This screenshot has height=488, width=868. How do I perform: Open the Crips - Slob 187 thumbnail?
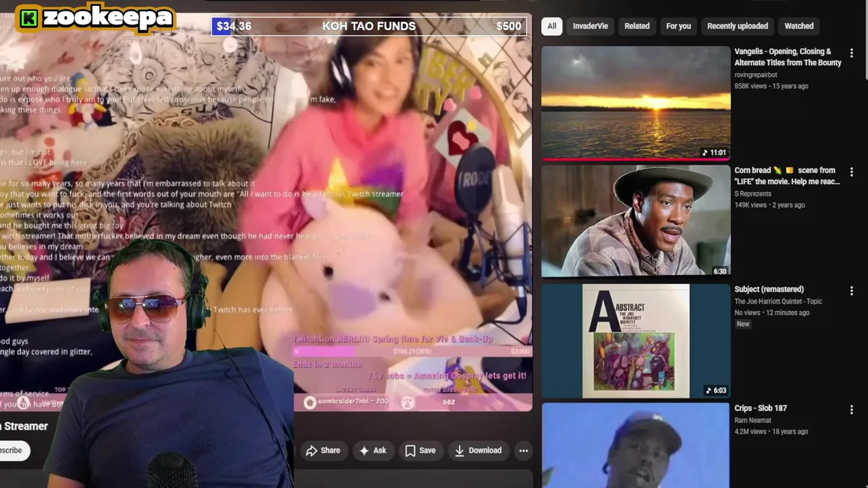(x=636, y=445)
